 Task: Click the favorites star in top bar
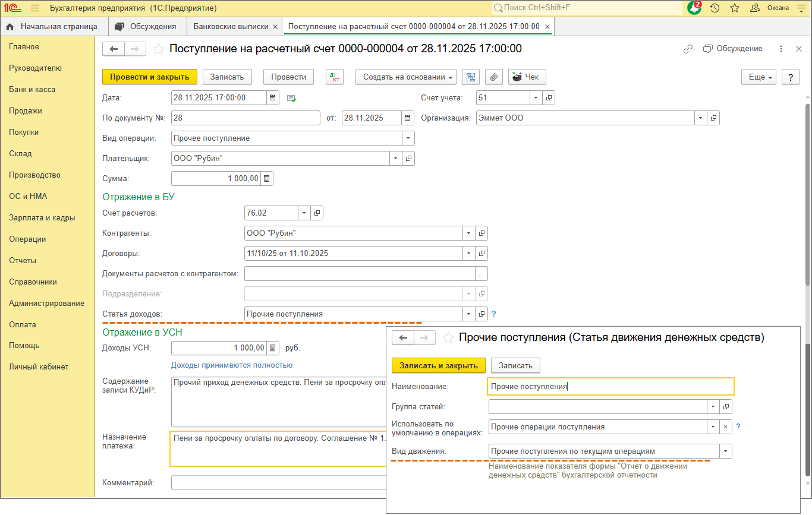click(735, 8)
